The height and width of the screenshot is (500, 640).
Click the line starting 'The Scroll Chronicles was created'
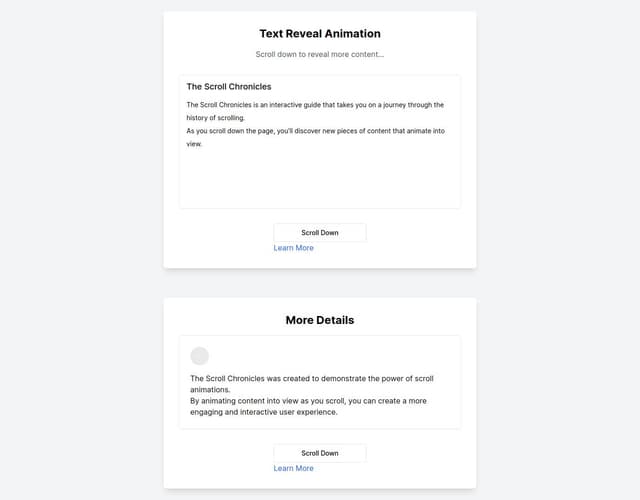tap(312, 378)
